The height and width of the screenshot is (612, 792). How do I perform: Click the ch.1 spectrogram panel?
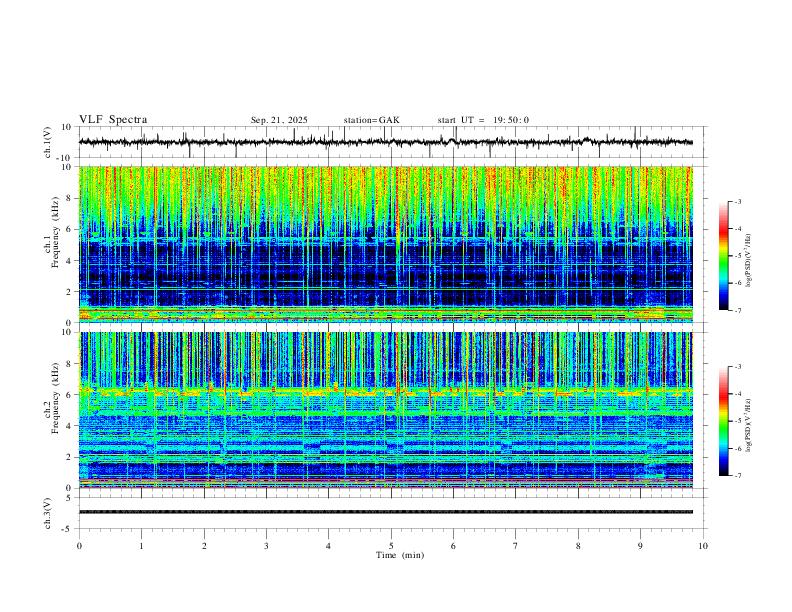385,244
